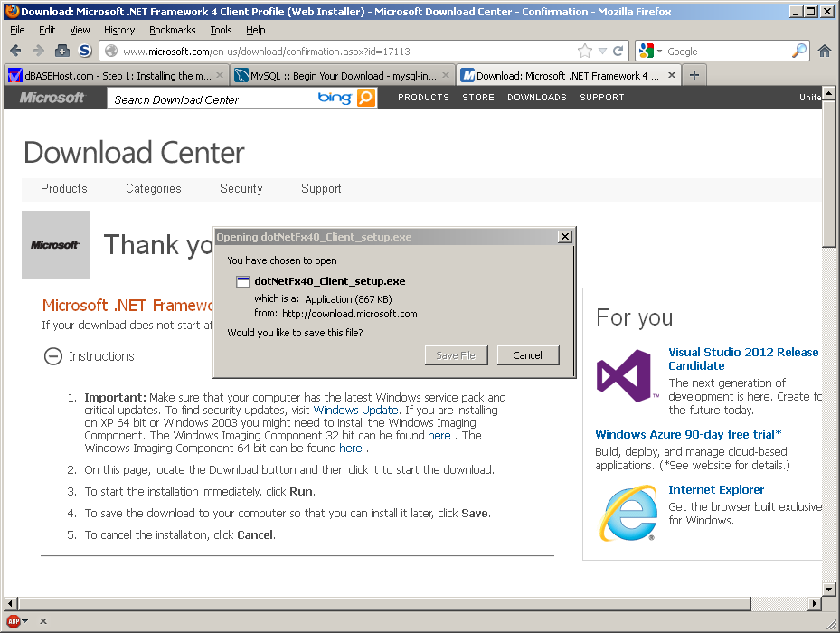The height and width of the screenshot is (633, 840).
Task: Click the Download Center heading
Action: tap(134, 153)
